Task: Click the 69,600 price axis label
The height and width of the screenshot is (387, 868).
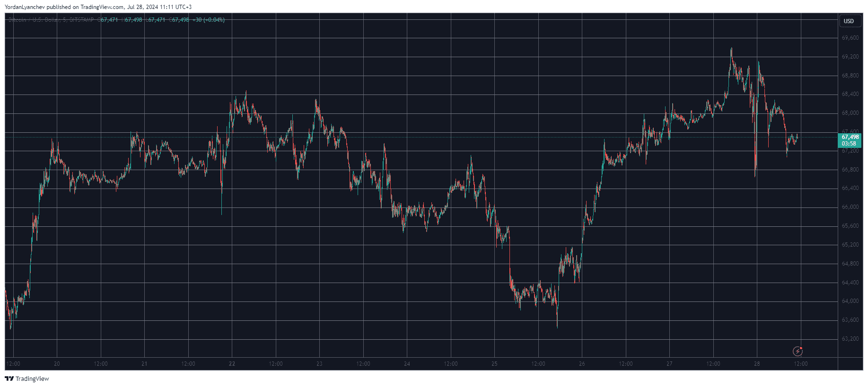Action: tap(850, 38)
